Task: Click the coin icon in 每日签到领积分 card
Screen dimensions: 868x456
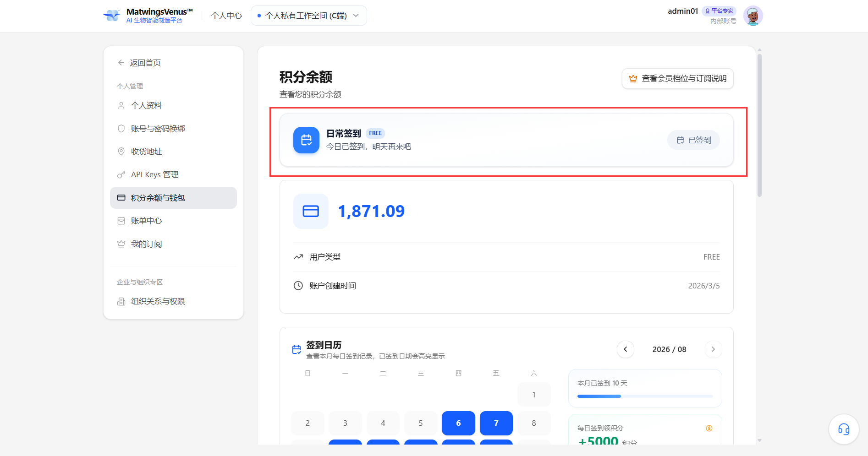Action: click(709, 428)
